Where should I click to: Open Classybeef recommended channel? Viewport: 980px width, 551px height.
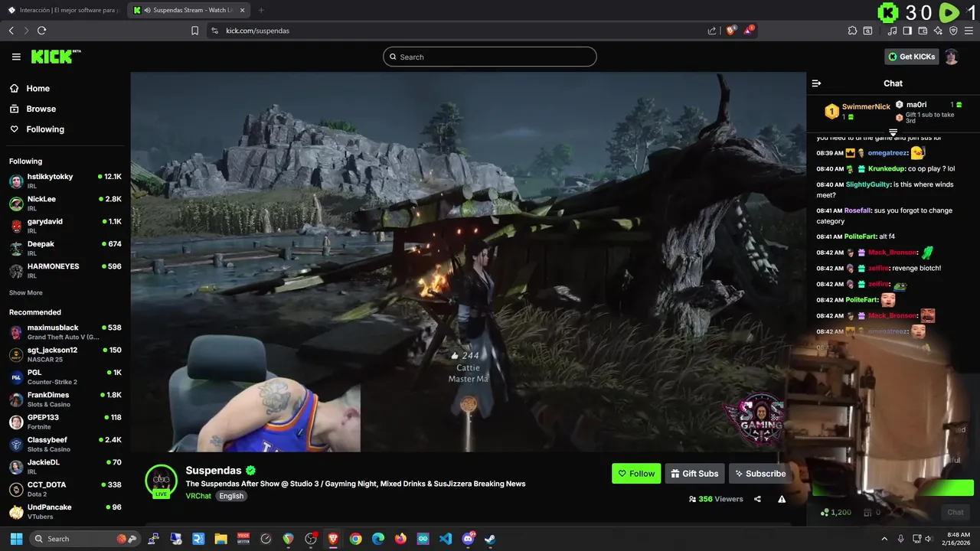click(x=65, y=444)
